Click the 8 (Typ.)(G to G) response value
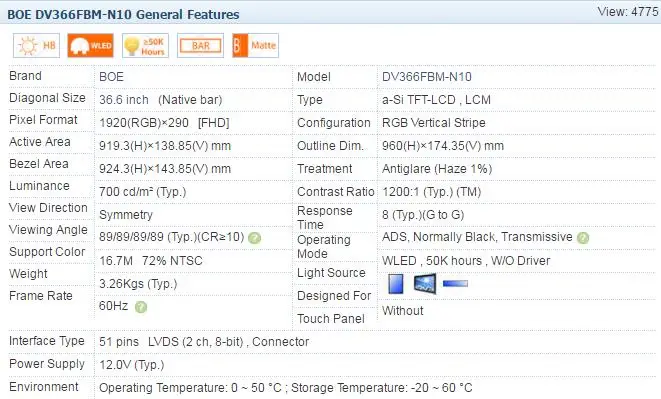 pos(423,215)
